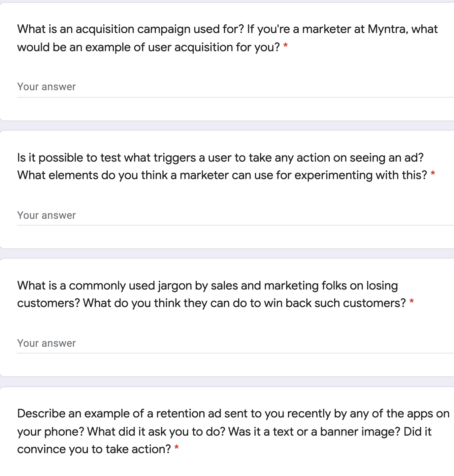
Task: Focus the answer field for the ad triggers question
Action: 235,215
